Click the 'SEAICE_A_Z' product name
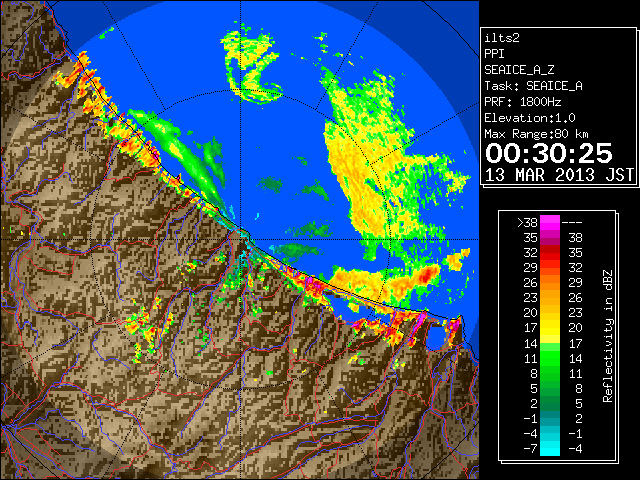 tap(519, 70)
